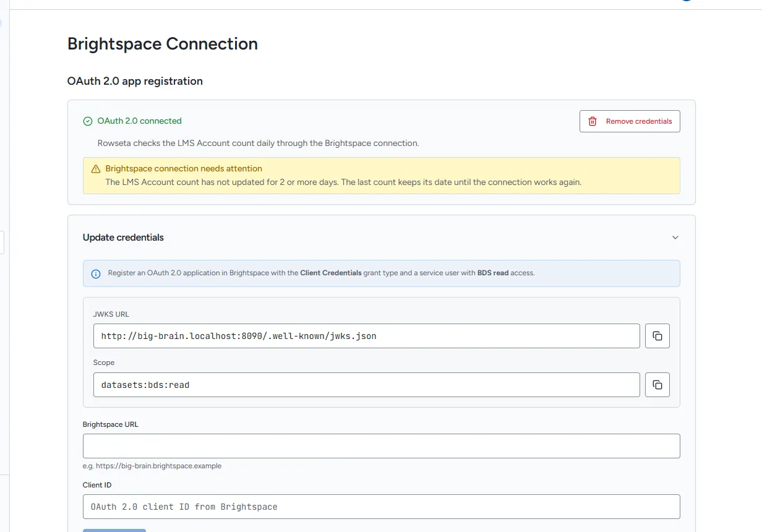Click the Brightspace URL label
762x532 pixels.
click(x=111, y=424)
